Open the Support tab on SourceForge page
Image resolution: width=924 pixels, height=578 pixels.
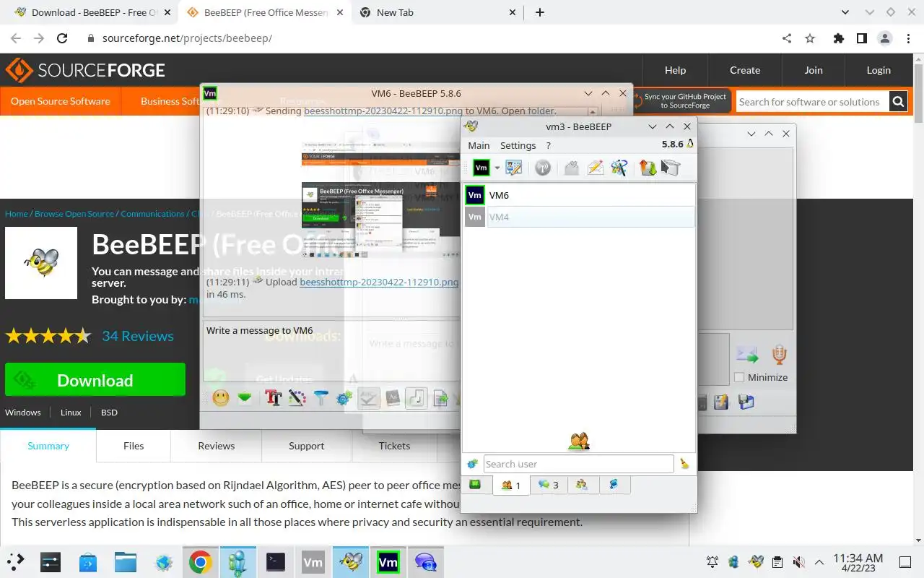pos(307,446)
